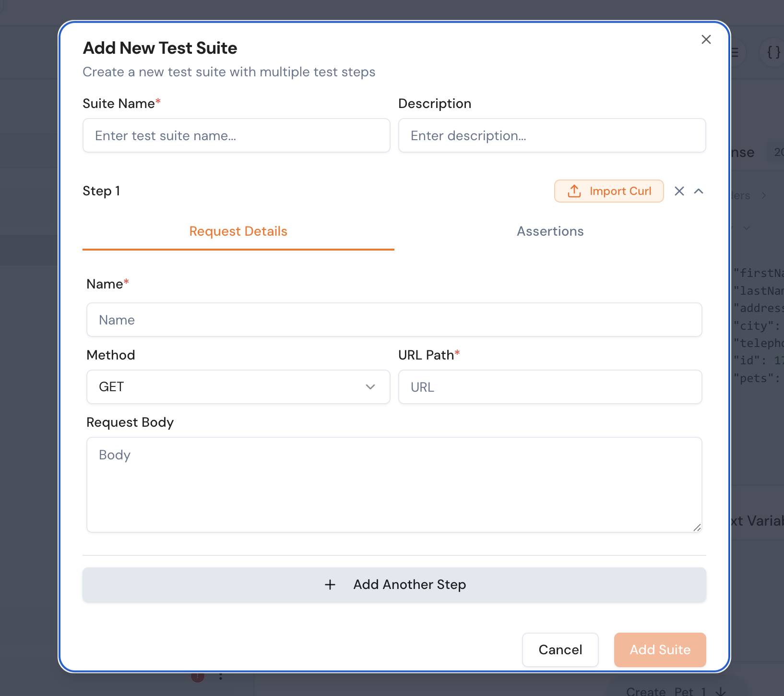Image resolution: width=784 pixels, height=696 pixels.
Task: Click the Import Curl button label
Action: [x=620, y=191]
